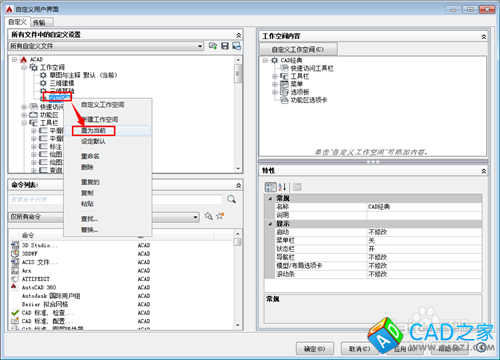This screenshot has width=500, height=360.
Task: Click the create new command star icon
Action: point(220,216)
